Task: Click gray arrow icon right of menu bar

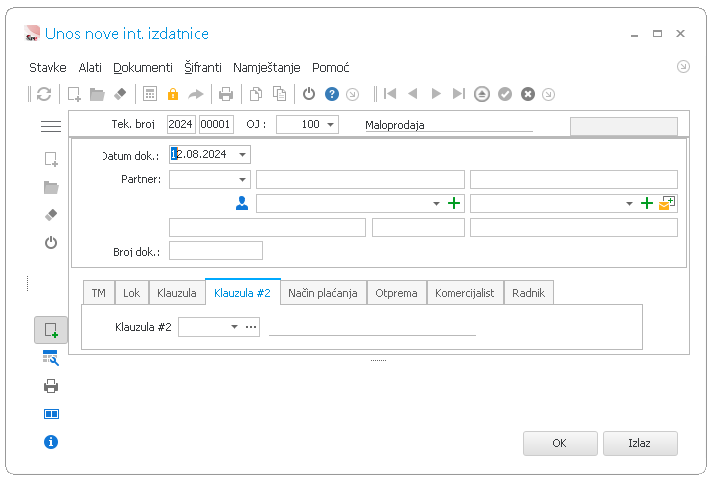Action: click(683, 67)
